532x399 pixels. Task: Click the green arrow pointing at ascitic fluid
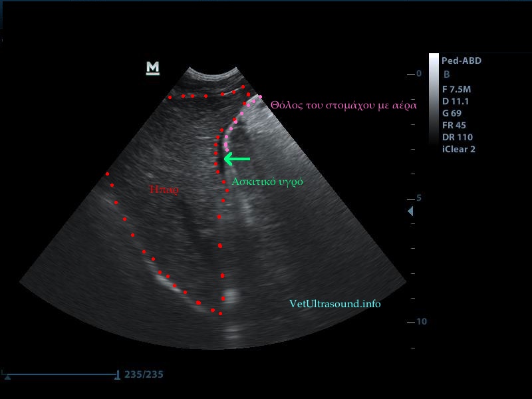tap(237, 159)
